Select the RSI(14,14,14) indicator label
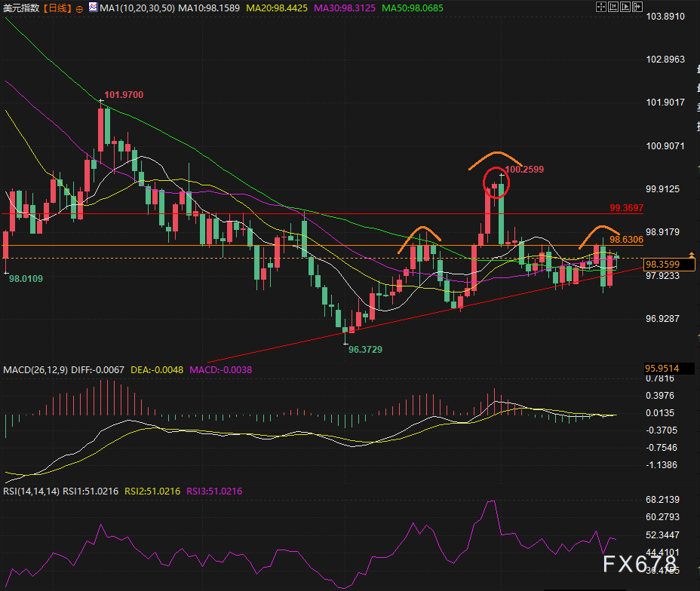The width and height of the screenshot is (700, 591). coord(32,491)
